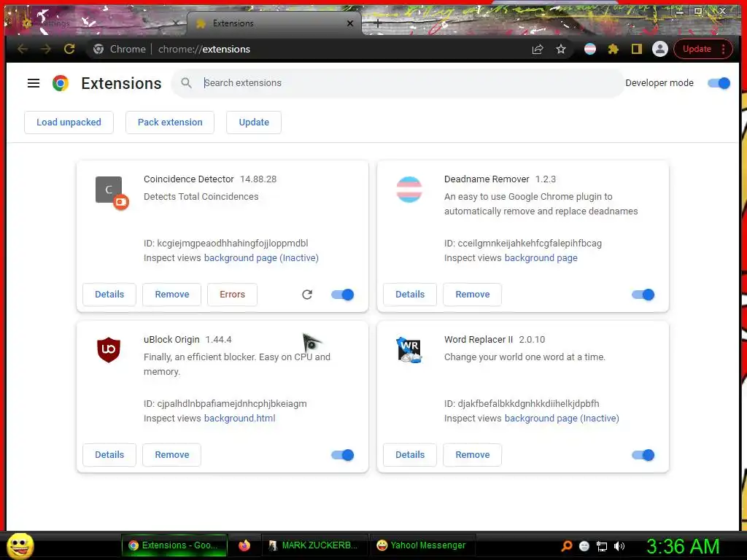Open the extensions puzzle piece menu
This screenshot has width=747, height=560.
tap(613, 49)
